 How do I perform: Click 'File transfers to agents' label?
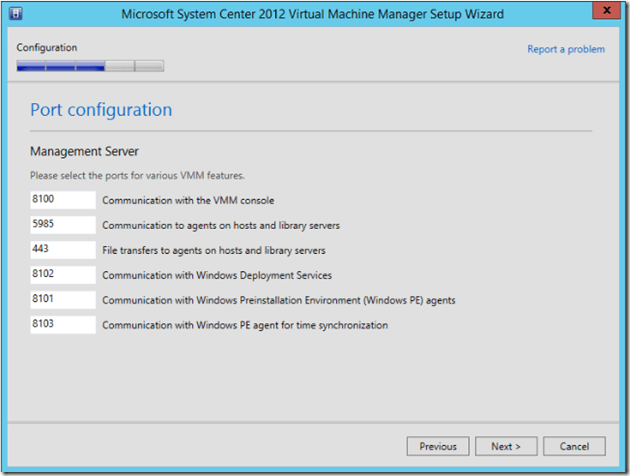pos(213,250)
